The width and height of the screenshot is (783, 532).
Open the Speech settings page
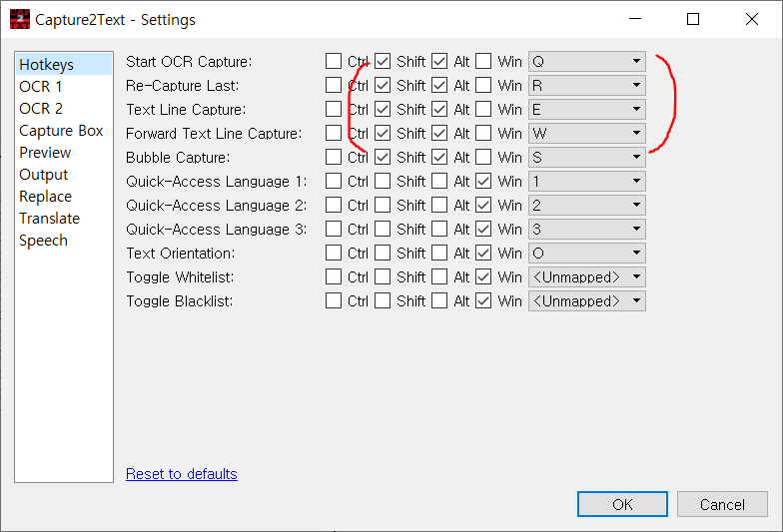(64, 240)
